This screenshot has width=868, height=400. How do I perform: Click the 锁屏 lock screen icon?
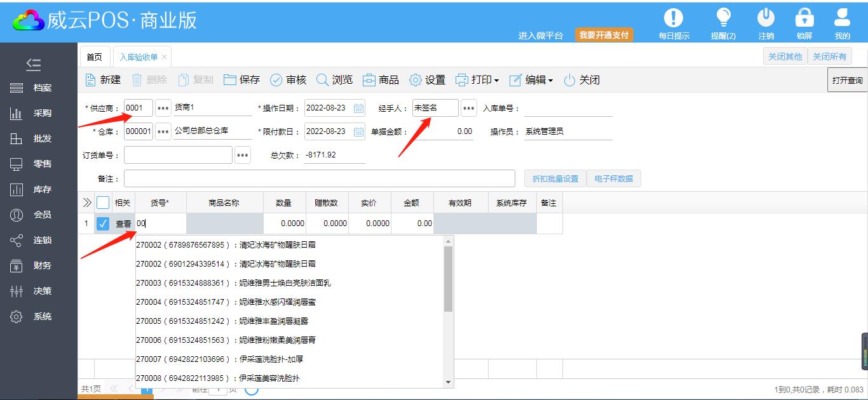coord(804,18)
